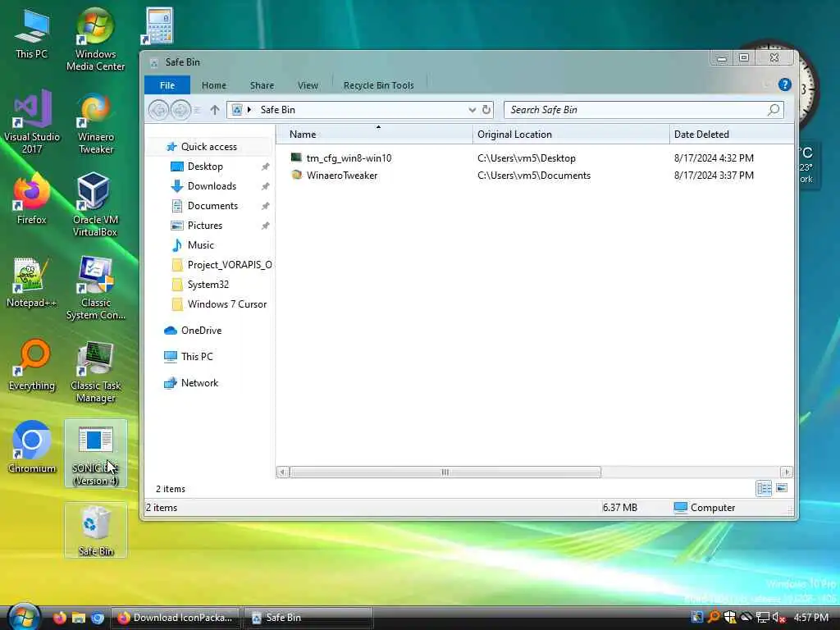Open Desktop in the navigation pane
Image resolution: width=840 pixels, height=630 pixels.
(x=205, y=167)
